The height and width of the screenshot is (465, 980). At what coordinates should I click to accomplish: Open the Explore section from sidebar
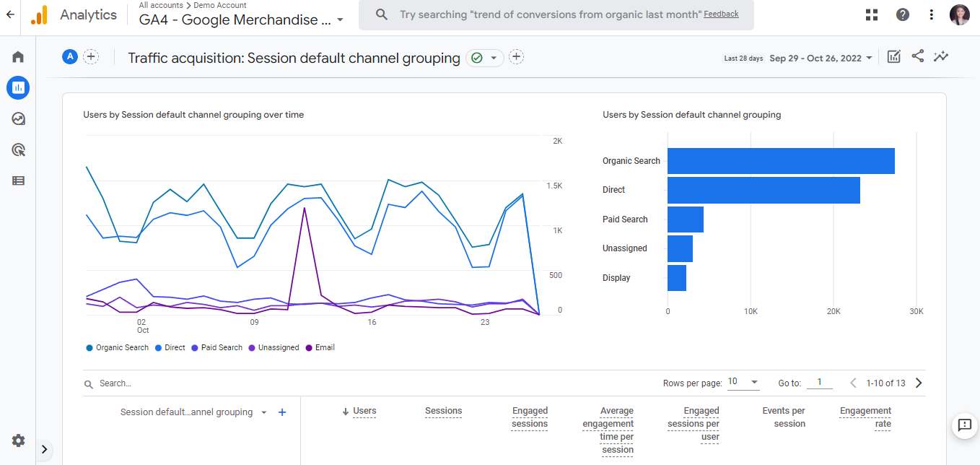click(17, 118)
